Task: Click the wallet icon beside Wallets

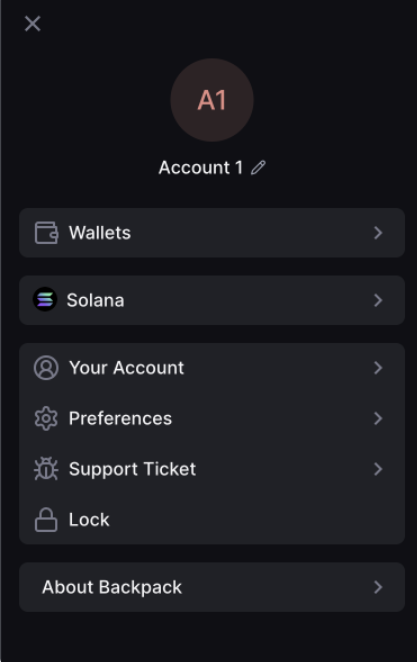Action: (46, 233)
